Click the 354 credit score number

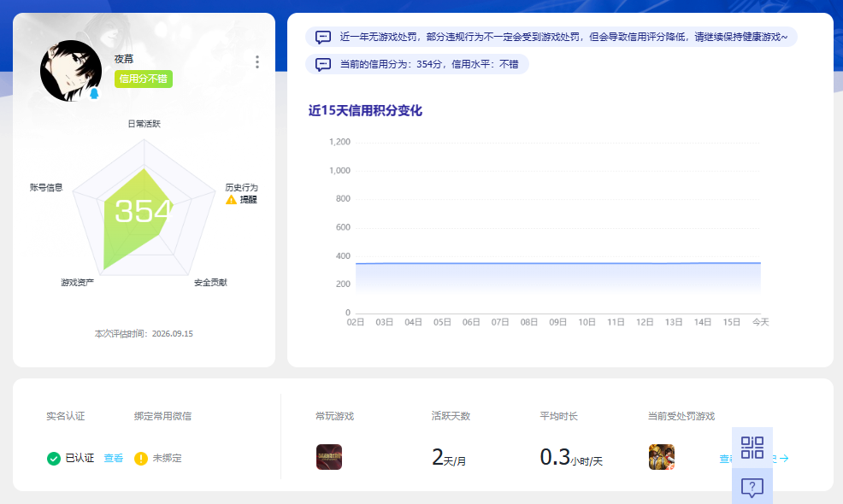tap(144, 211)
